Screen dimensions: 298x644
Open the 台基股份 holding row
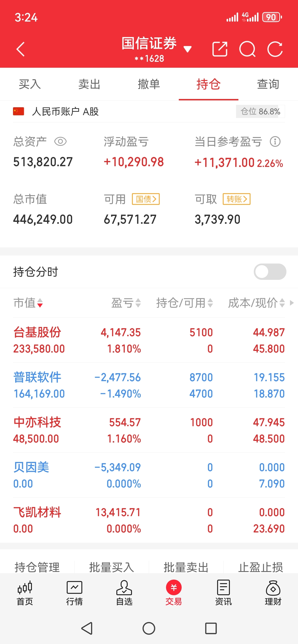(x=149, y=340)
